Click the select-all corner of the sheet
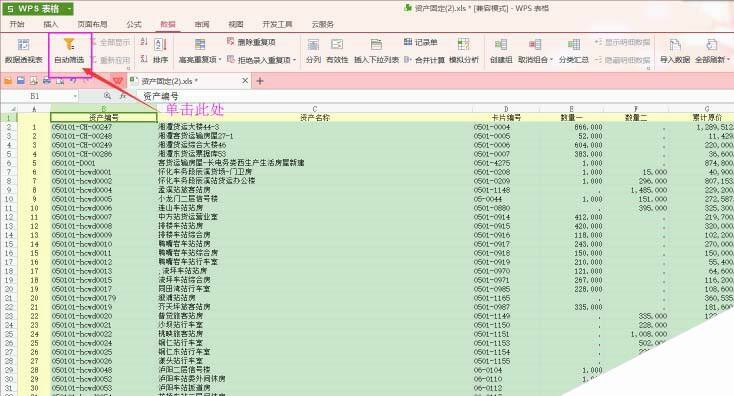Viewport: 734px width, 396px height. [x=9, y=109]
